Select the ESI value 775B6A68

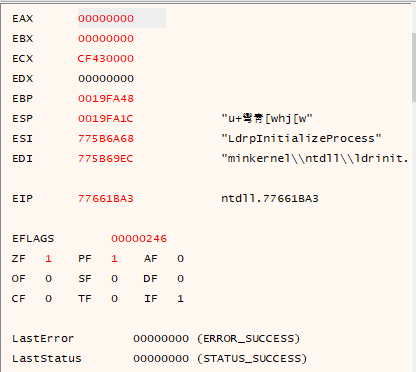coord(106,138)
